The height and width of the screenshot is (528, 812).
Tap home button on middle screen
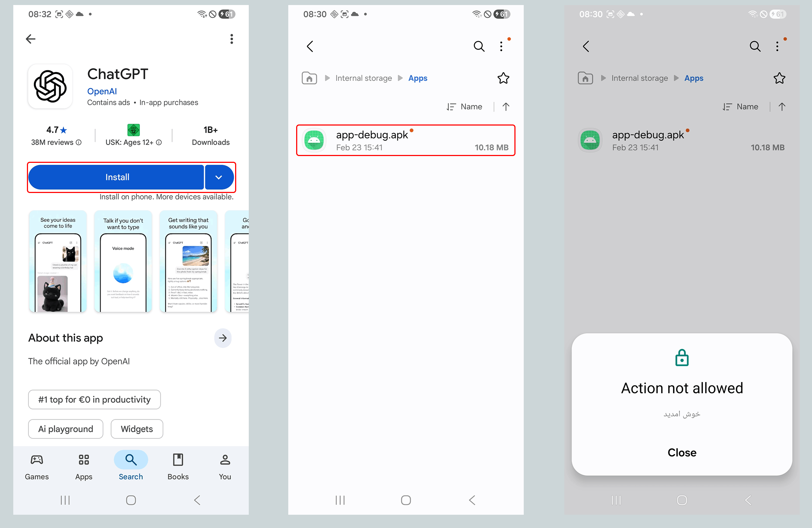[x=406, y=500]
